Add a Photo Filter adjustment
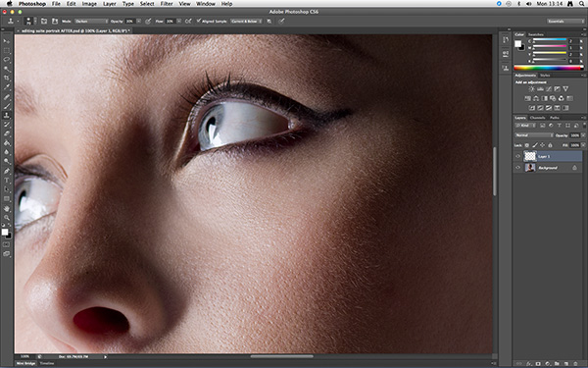This screenshot has height=368, width=588. click(x=553, y=98)
